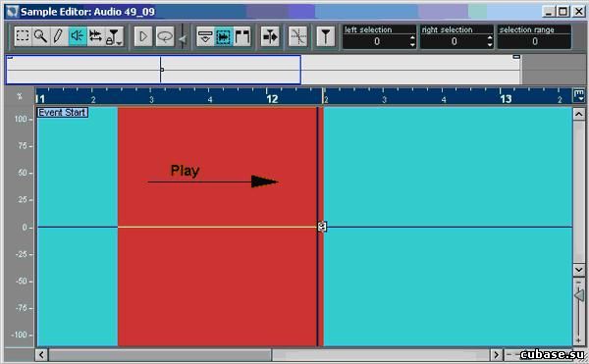Select the Range Selection tool

tap(23, 36)
